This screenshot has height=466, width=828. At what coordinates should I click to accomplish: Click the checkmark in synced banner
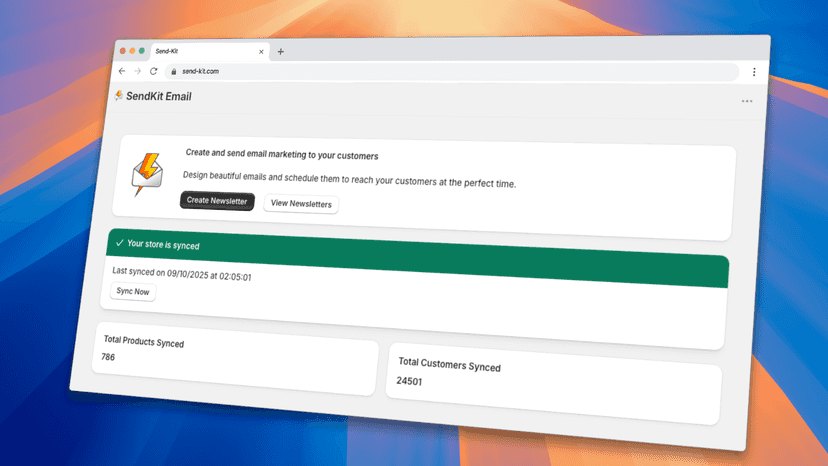pyautogui.click(x=119, y=243)
